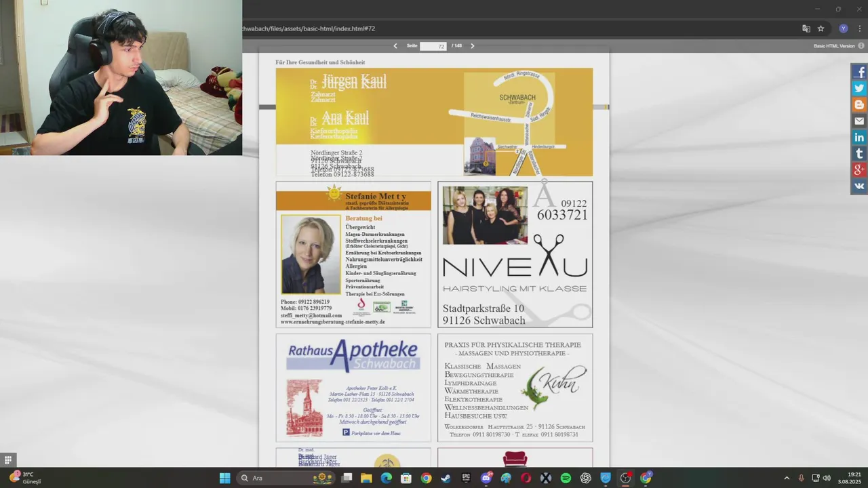Bookmark this page with the star icon
The width and height of the screenshot is (868, 488).
point(821,28)
